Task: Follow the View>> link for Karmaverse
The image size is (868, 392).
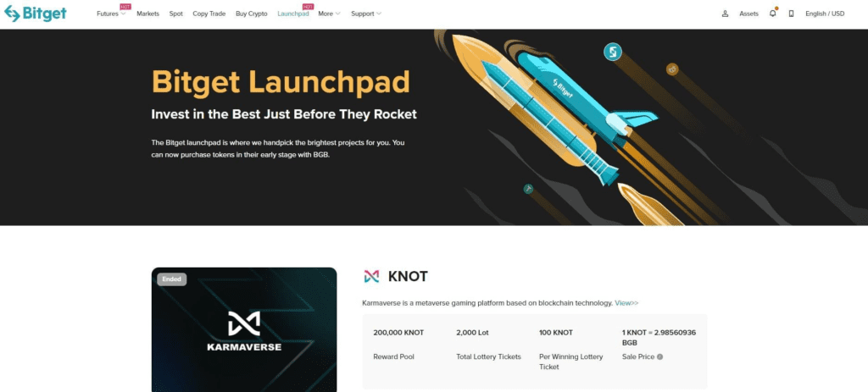Action: pyautogui.click(x=626, y=303)
